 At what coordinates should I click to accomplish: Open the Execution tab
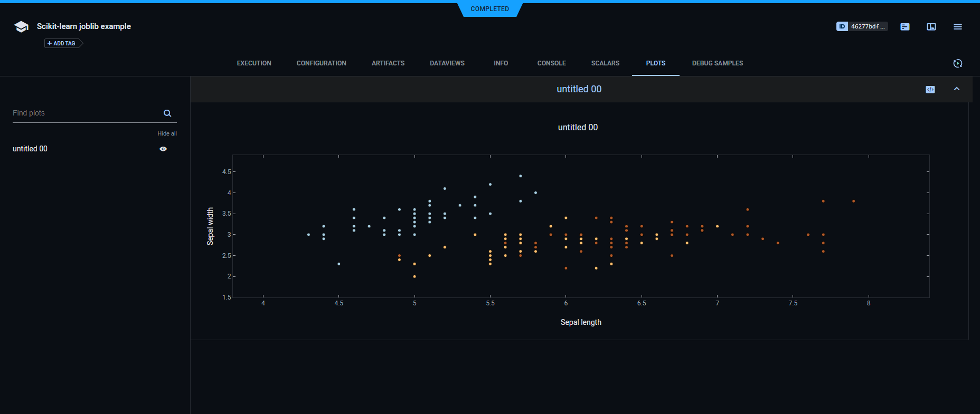(x=254, y=63)
